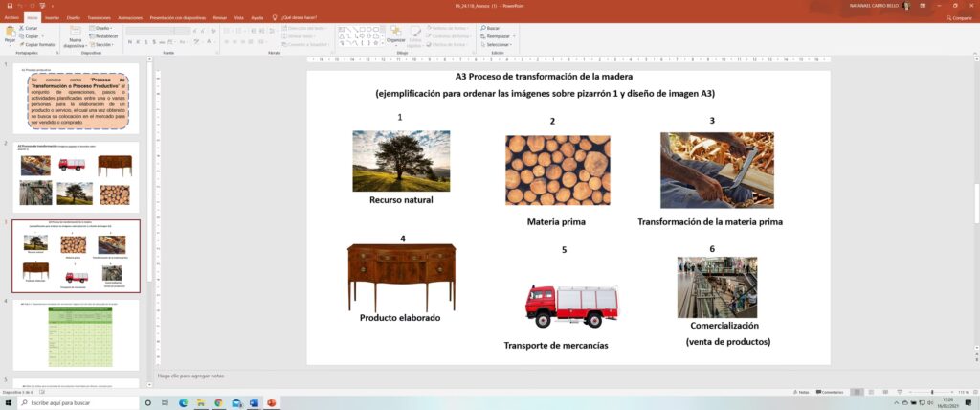
Task: Click the Buscar magnifier in Edición
Action: [482, 28]
